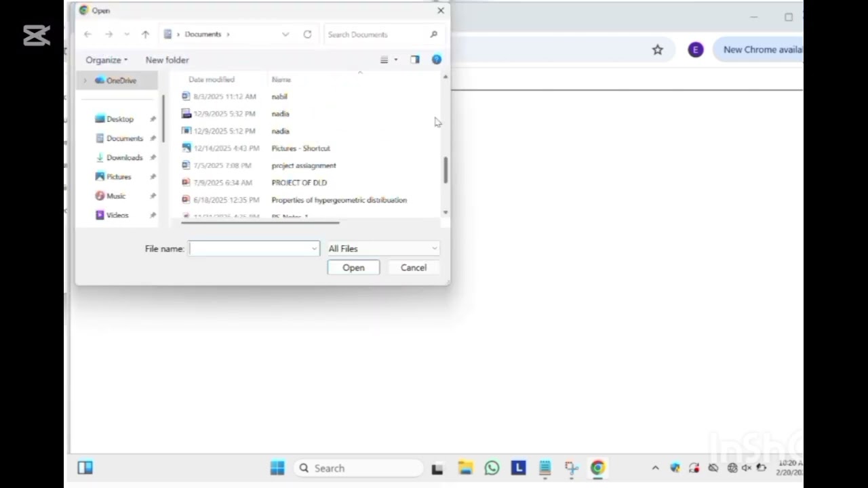Viewport: 868px width, 488px height.
Task: Go up one folder level
Action: click(x=145, y=35)
